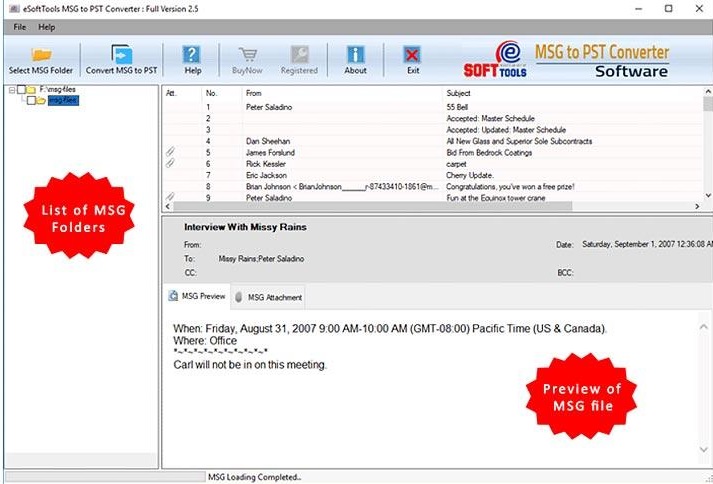Switch to the MSG Preview tab

(197, 296)
